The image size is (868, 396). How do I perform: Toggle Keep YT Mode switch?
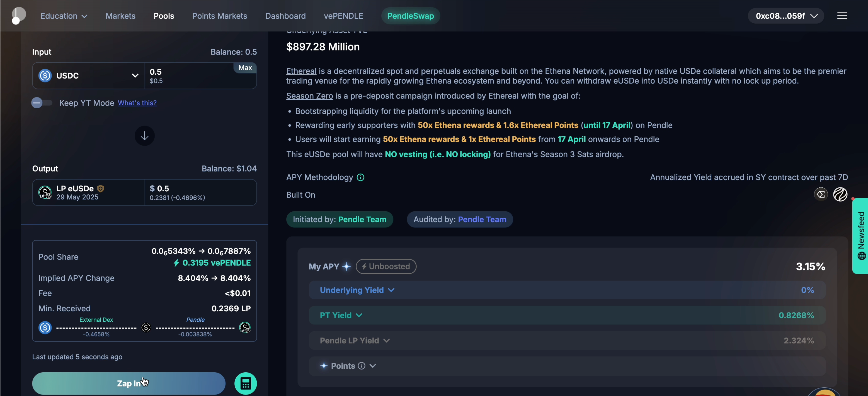point(42,103)
